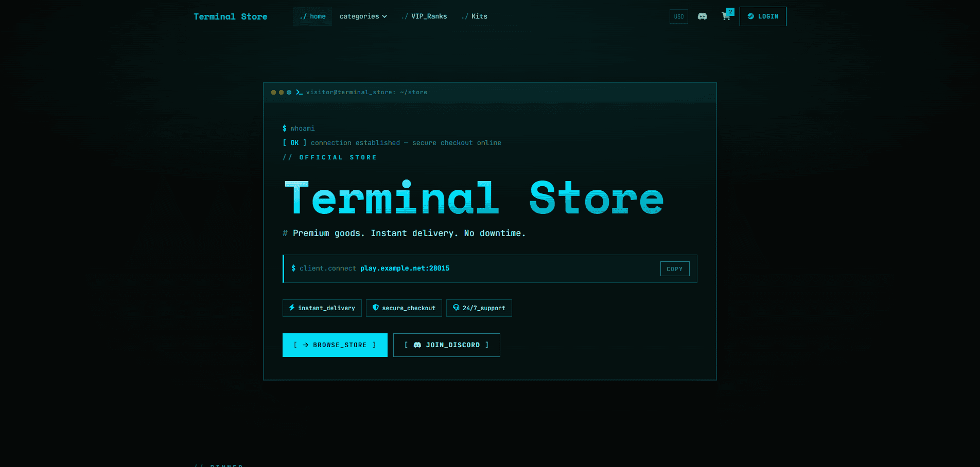Click the cart item count badge
This screenshot has height=467, width=980.
[x=730, y=11]
